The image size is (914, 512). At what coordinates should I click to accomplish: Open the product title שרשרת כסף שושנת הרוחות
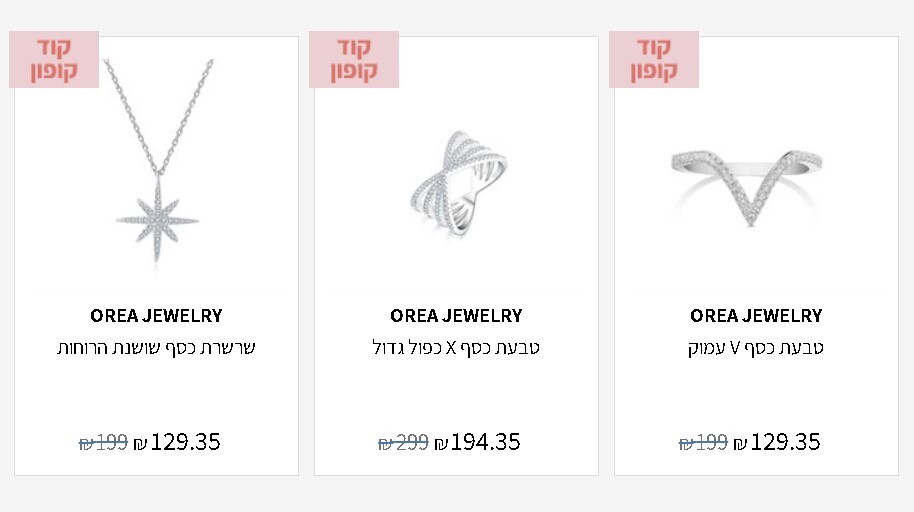156,348
